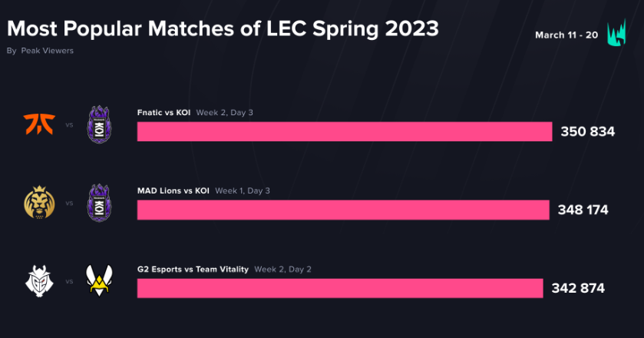Viewport: 644px width, 338px height.
Task: Click the pink bar for Fnatic vs KOI
Action: (344, 131)
